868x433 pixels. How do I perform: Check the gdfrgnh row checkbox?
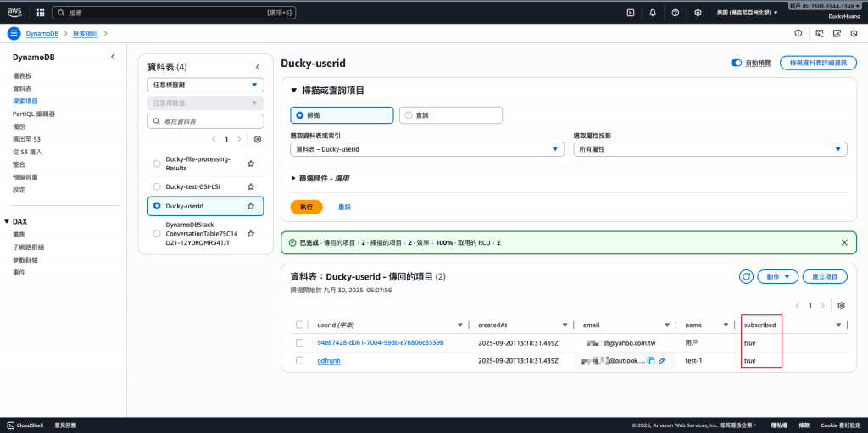(299, 360)
